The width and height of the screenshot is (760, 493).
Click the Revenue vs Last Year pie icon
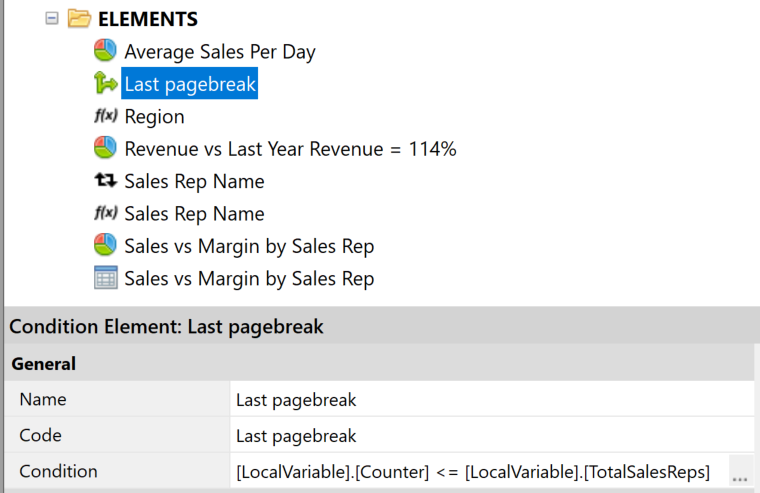click(106, 149)
